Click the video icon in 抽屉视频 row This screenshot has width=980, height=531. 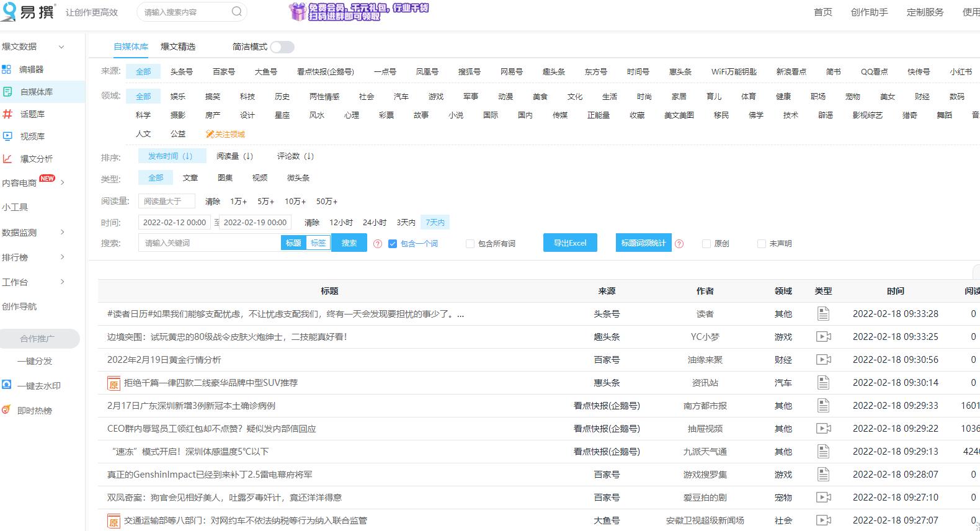click(x=823, y=429)
